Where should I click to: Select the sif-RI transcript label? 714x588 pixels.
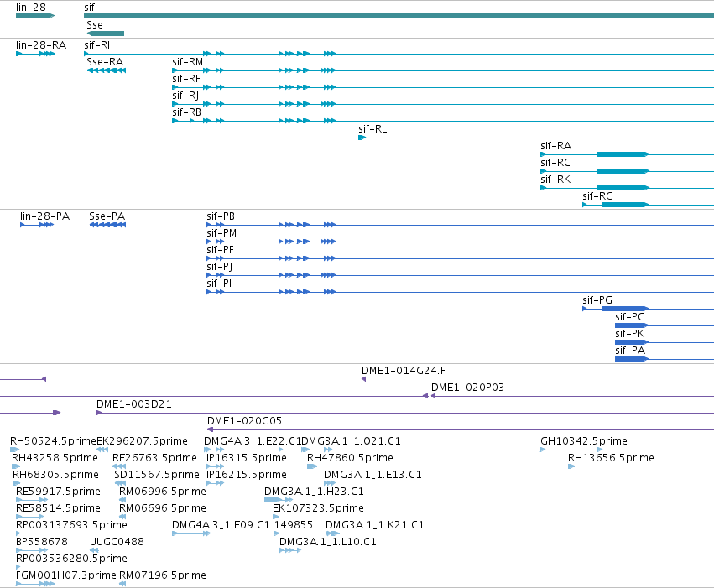click(97, 45)
